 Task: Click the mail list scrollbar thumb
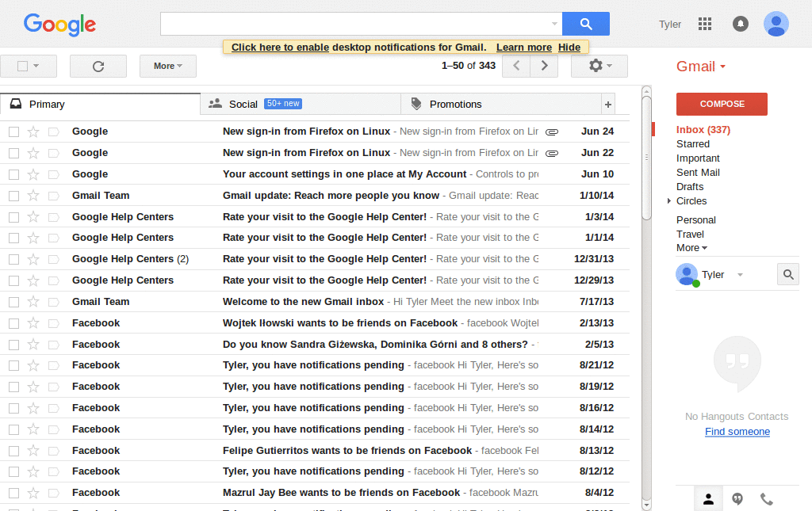(x=646, y=158)
